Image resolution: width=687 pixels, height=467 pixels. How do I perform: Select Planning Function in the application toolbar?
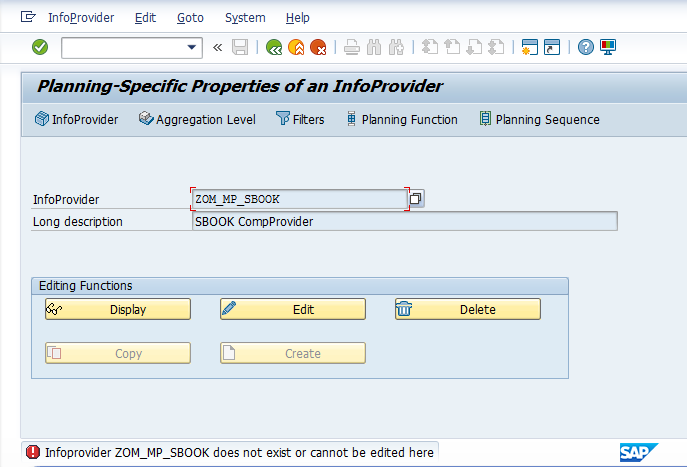point(402,119)
